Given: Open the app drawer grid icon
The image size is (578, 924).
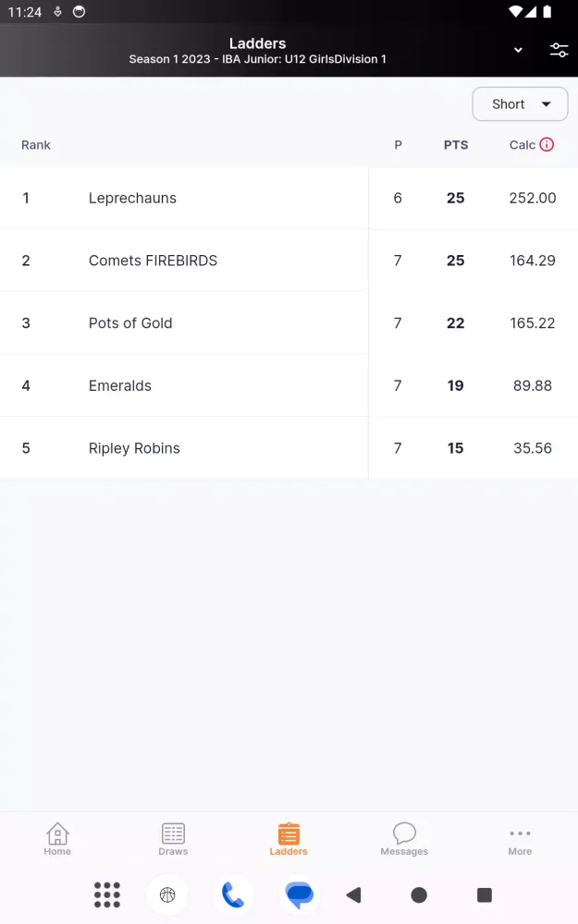Looking at the screenshot, I should [107, 894].
